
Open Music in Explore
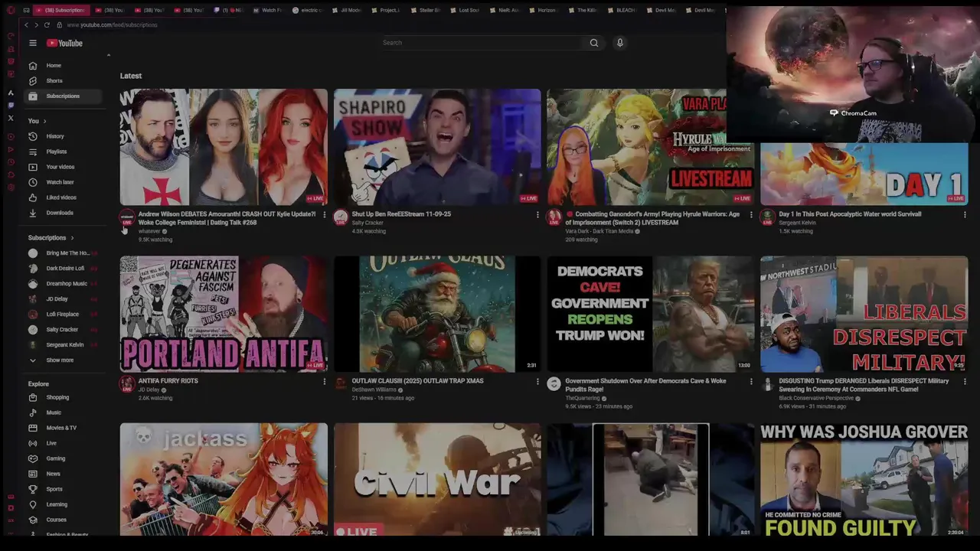coord(64,412)
